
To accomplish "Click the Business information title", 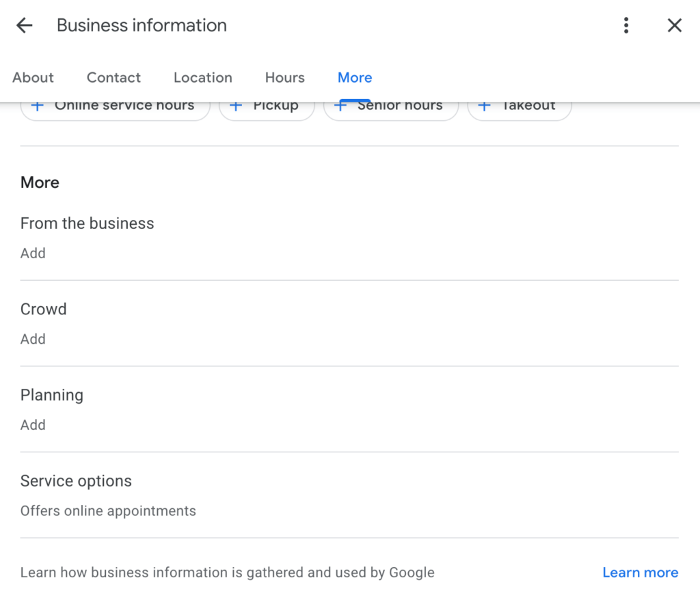I will (142, 25).
